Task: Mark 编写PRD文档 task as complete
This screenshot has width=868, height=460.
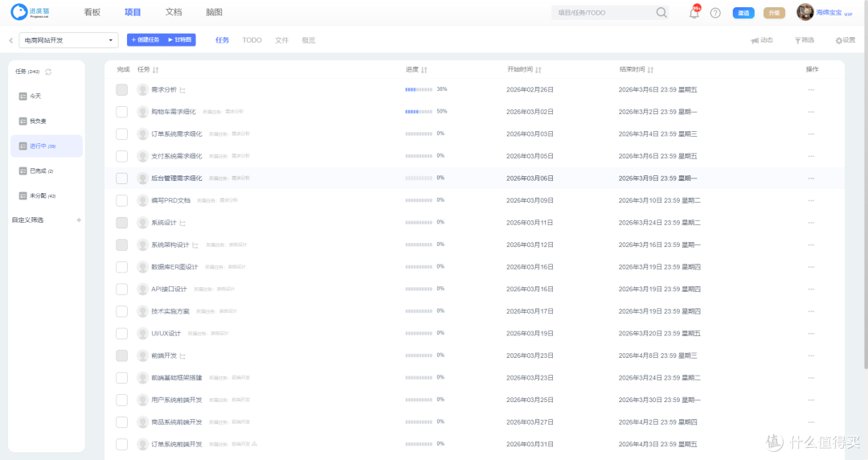Action: pyautogui.click(x=122, y=200)
